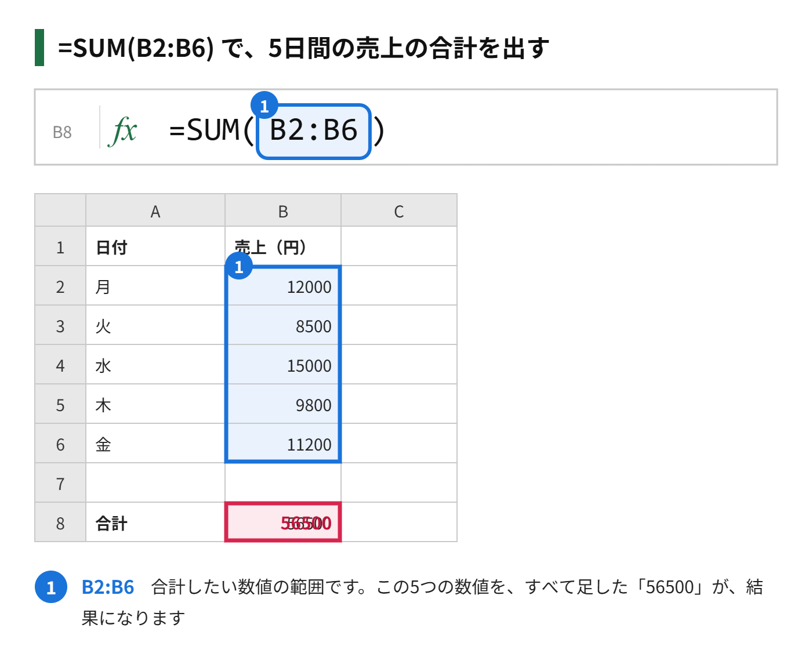Click the cell with value 12000
Screen dimensions: 812x668
[x=283, y=286]
